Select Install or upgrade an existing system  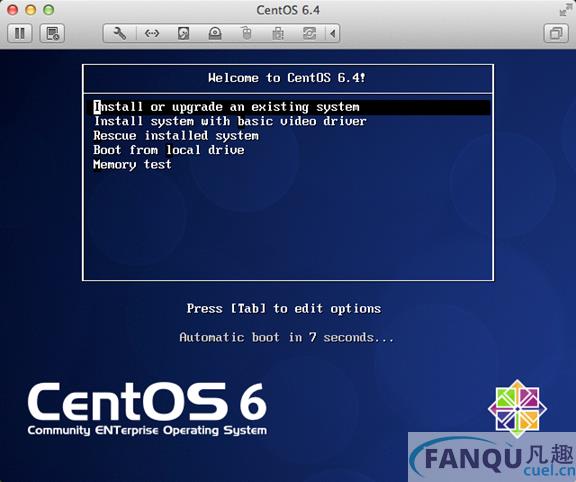(x=288, y=107)
